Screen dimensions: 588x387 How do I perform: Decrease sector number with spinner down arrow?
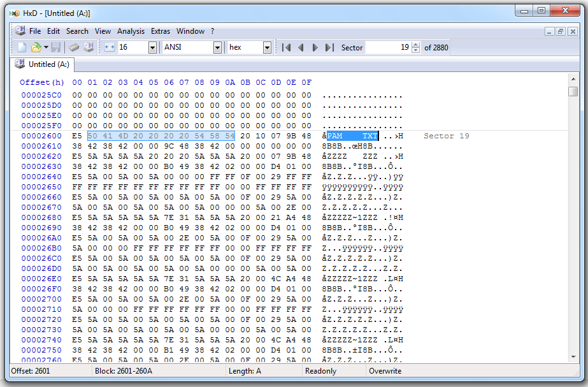[415, 50]
